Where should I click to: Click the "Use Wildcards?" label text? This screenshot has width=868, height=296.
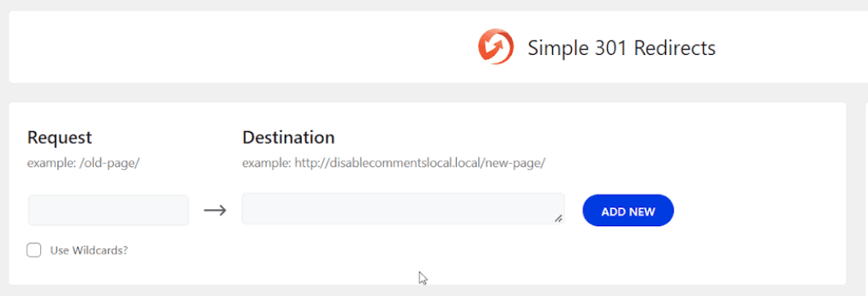coord(89,250)
